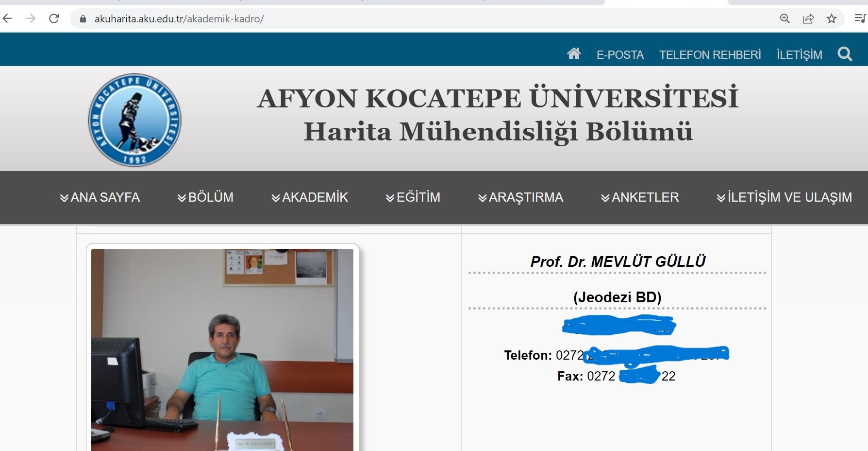Expand the EĞİTİM menu
The height and width of the screenshot is (451, 868).
413,197
